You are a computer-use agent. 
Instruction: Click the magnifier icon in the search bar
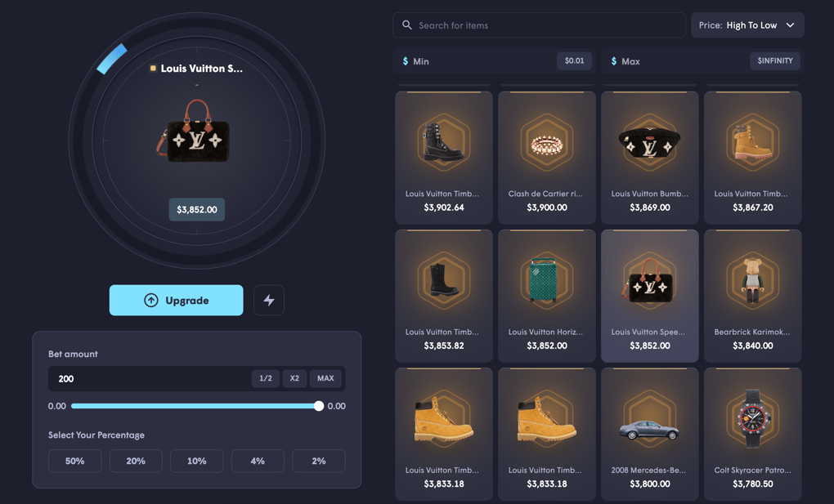(407, 25)
